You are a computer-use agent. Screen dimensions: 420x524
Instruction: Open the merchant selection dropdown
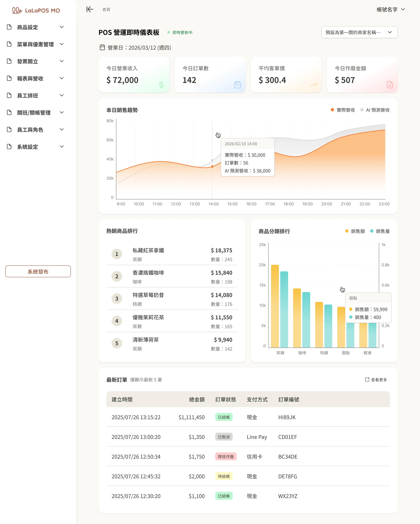tap(360, 32)
